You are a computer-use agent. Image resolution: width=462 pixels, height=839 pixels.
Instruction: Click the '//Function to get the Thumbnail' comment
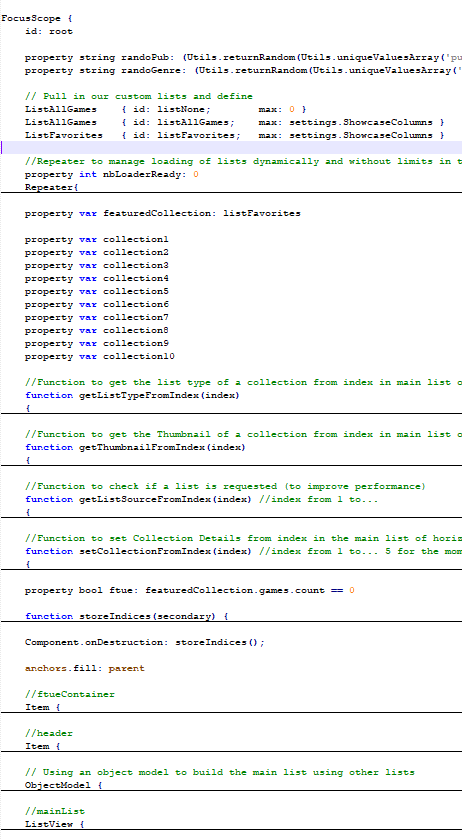coord(243,434)
